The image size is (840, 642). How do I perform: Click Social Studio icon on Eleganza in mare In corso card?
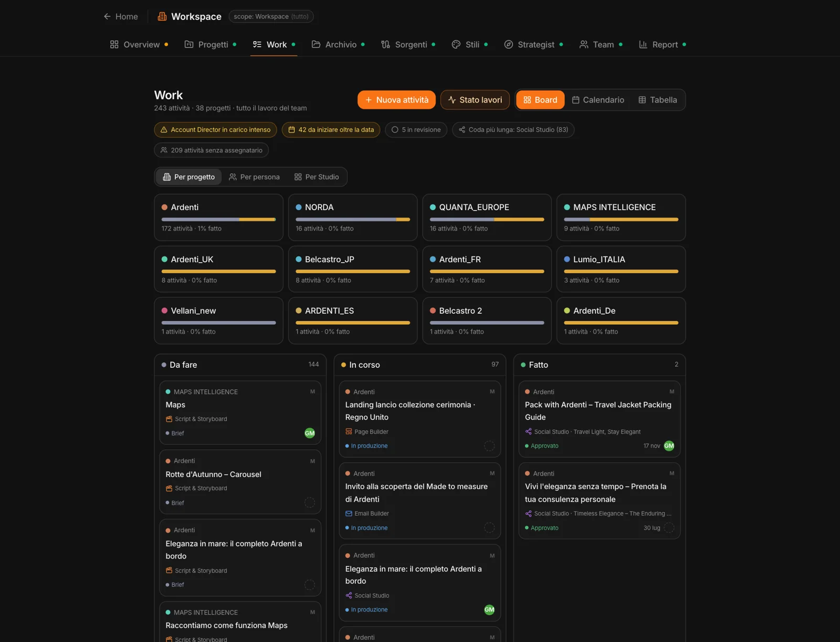(x=349, y=595)
